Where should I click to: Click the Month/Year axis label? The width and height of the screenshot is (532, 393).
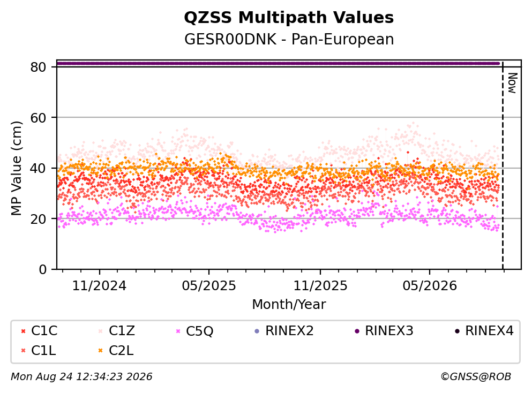click(289, 305)
